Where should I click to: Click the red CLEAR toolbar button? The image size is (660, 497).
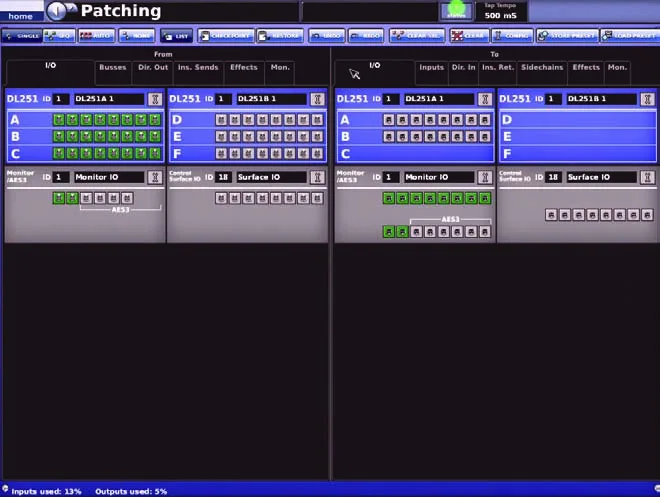(x=469, y=36)
